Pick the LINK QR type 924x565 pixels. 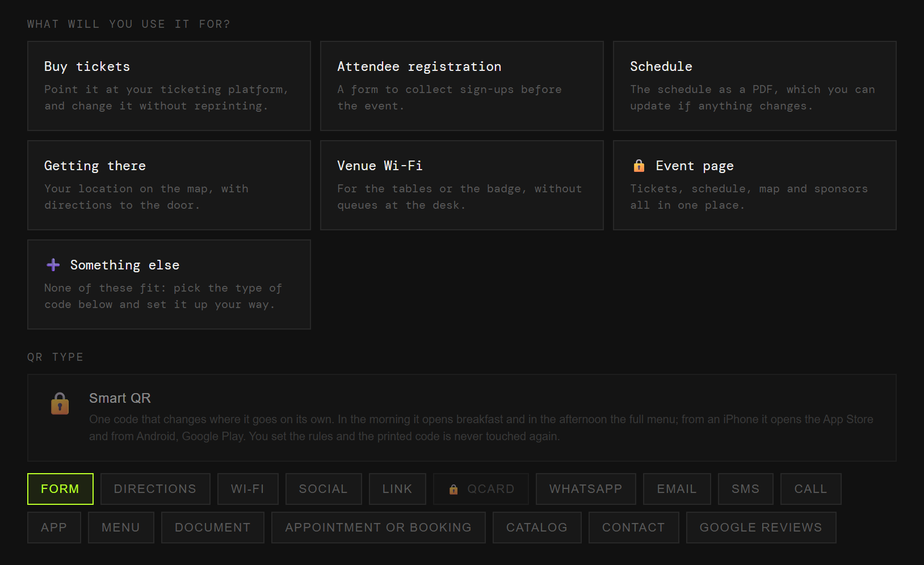pyautogui.click(x=397, y=489)
